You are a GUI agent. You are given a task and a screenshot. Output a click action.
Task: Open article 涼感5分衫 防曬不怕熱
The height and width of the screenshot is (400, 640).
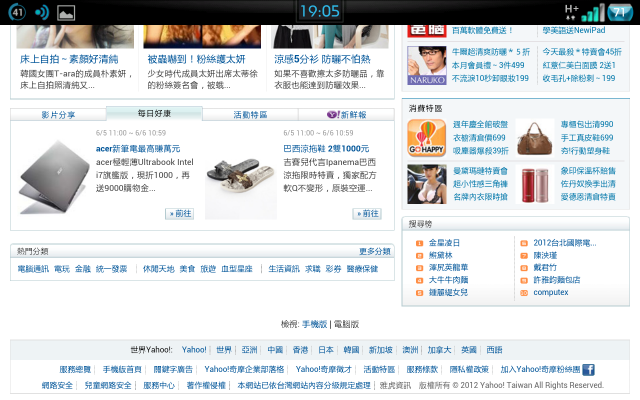(x=322, y=59)
